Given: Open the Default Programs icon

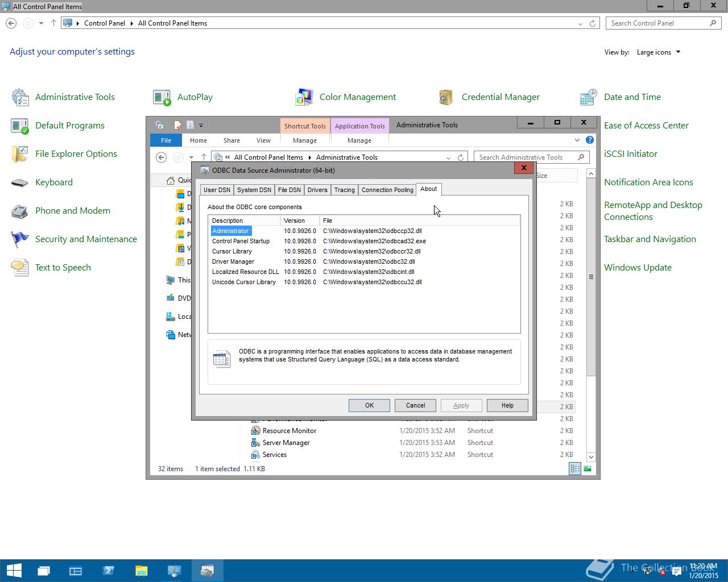Looking at the screenshot, I should point(20,126).
